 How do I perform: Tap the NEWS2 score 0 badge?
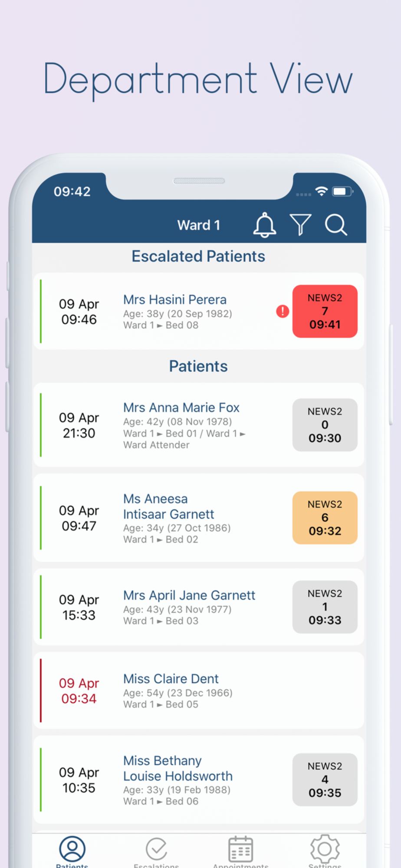(x=325, y=425)
